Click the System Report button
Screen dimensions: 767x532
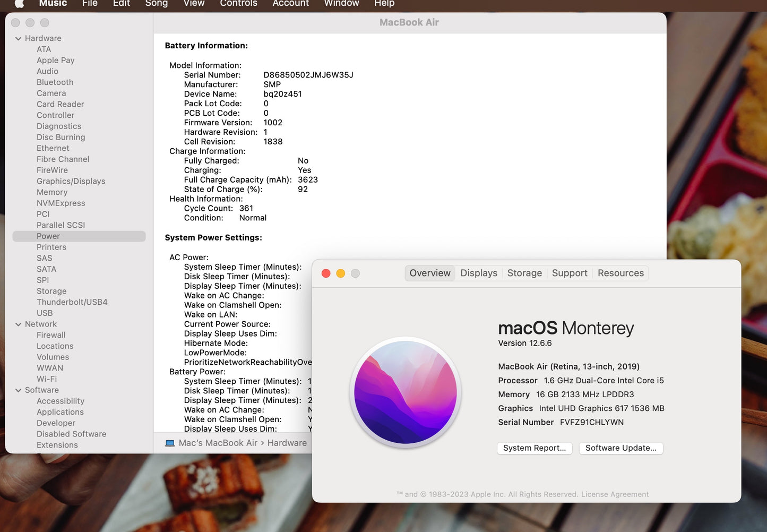coord(534,448)
